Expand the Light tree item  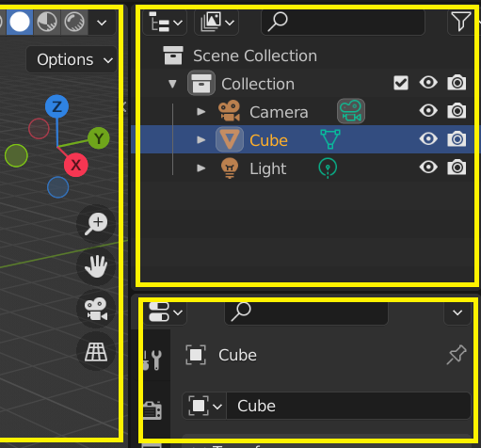tap(201, 168)
